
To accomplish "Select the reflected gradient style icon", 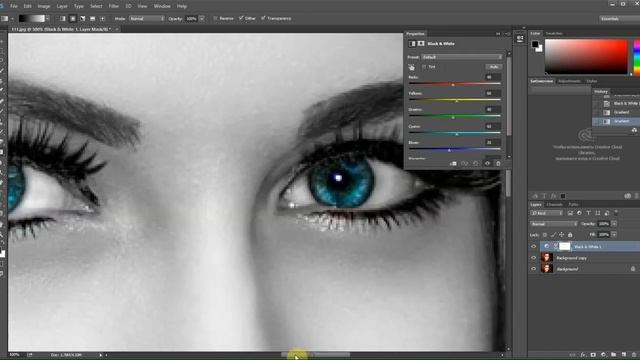I will [92, 18].
